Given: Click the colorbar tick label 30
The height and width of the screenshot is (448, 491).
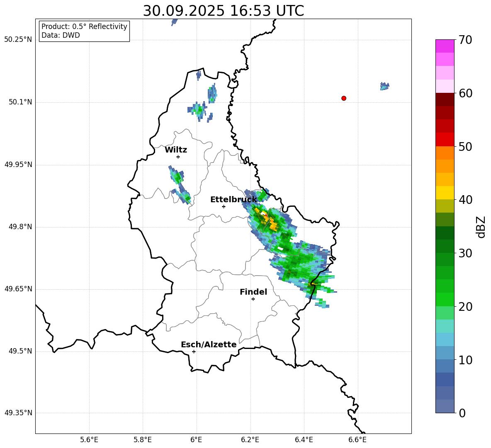Looking at the screenshot, I should pos(465,253).
